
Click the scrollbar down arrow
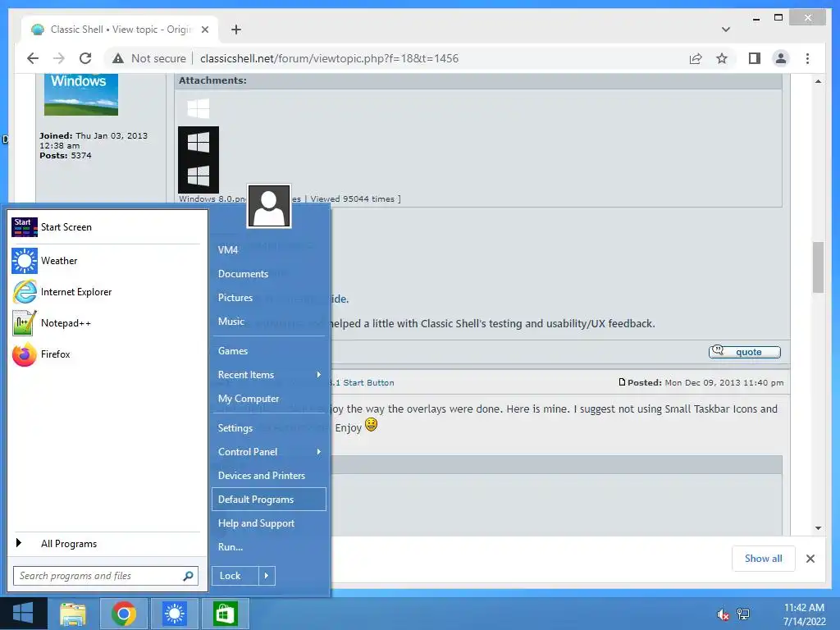[818, 528]
